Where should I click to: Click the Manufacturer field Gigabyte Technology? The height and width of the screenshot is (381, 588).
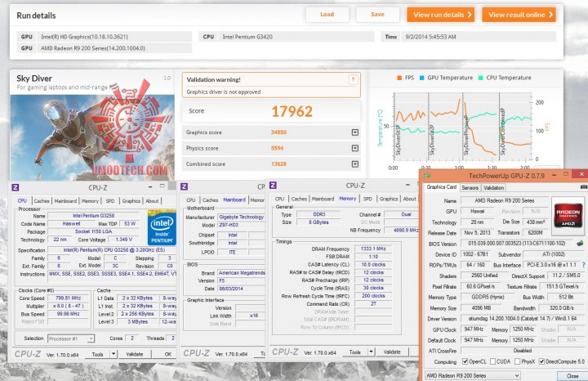(x=241, y=217)
